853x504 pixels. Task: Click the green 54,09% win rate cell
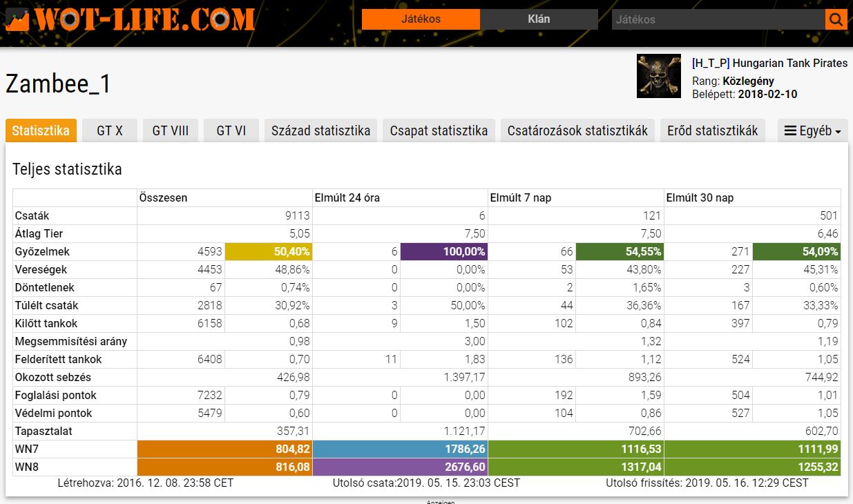pos(796,252)
